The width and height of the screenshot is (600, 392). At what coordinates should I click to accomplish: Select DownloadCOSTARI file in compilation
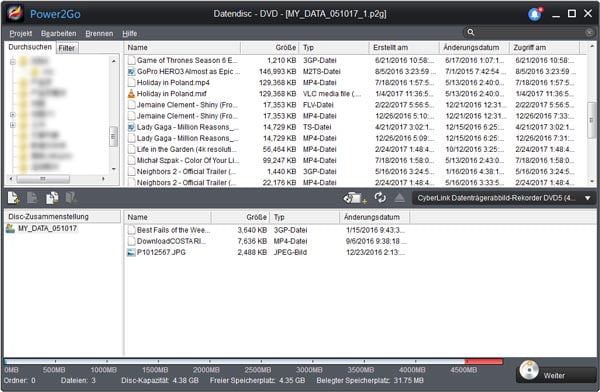click(x=171, y=241)
